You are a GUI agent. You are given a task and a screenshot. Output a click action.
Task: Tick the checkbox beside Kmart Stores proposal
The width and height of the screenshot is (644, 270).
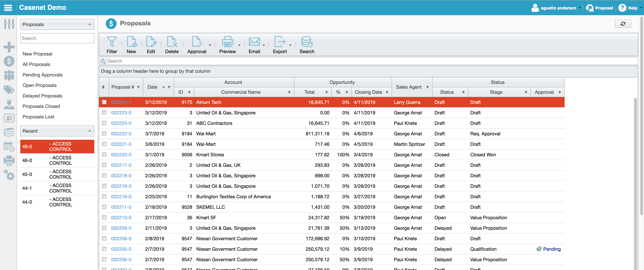coord(104,154)
